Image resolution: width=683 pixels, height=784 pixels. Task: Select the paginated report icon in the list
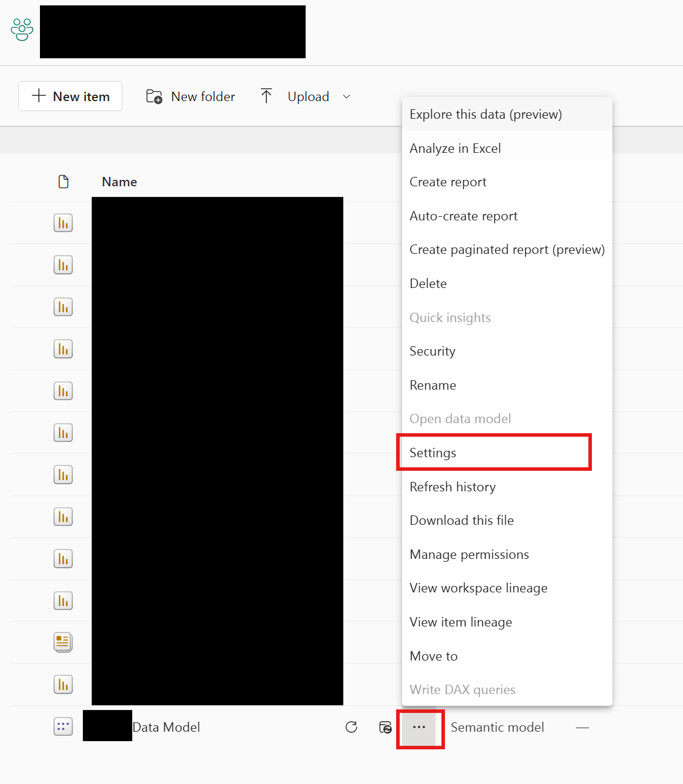[64, 642]
